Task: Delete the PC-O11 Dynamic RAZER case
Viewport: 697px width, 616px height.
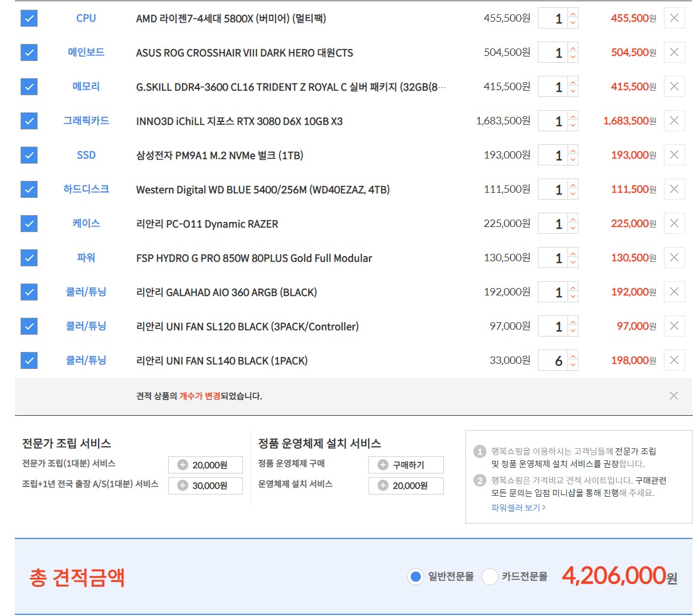Action: [x=674, y=224]
